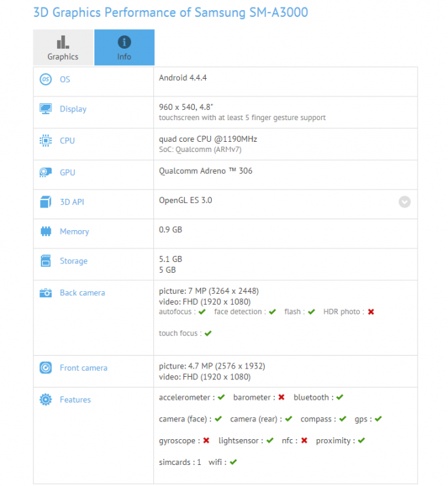Click the SoC: Qualcomm (ARMv7) text
The image size is (448, 486).
pyautogui.click(x=200, y=150)
